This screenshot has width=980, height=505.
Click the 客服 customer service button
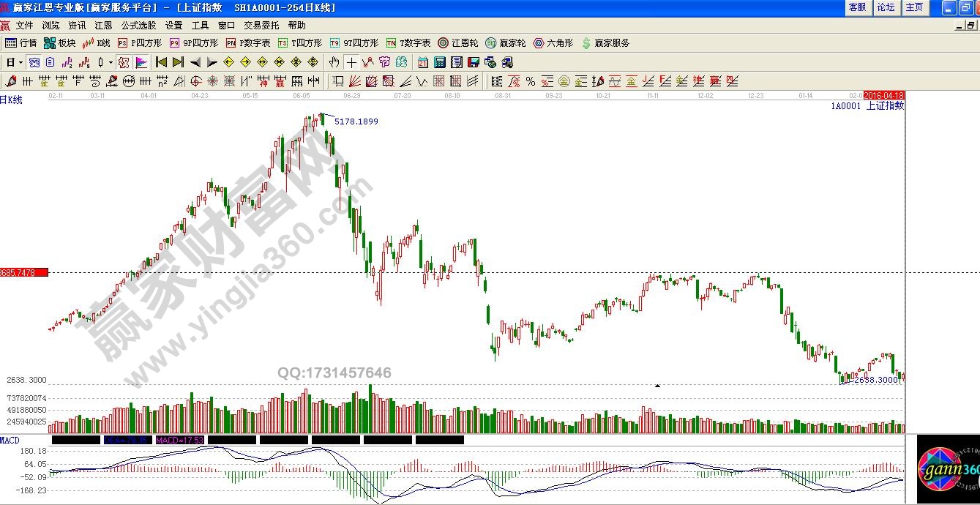coord(857,7)
